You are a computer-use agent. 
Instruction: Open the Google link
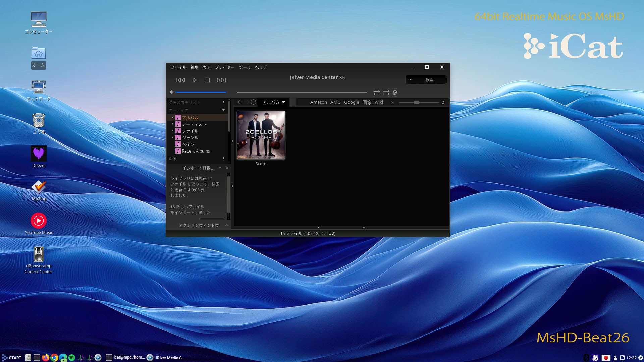pos(352,102)
